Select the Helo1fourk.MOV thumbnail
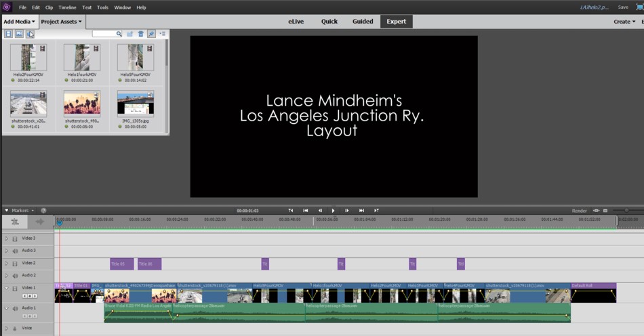644x336 pixels. pos(82,58)
